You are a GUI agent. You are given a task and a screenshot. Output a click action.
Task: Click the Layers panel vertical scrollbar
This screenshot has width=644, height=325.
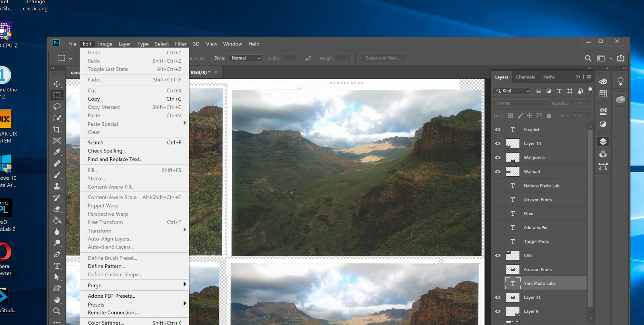coord(590,219)
